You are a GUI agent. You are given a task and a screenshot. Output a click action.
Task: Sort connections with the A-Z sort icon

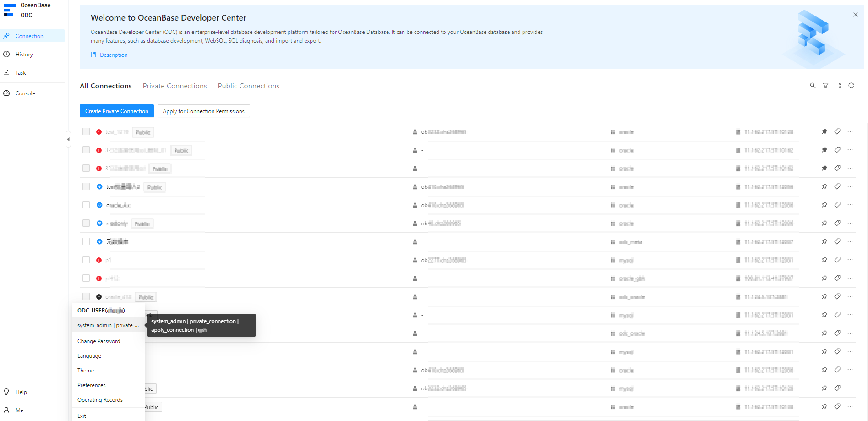(x=839, y=86)
